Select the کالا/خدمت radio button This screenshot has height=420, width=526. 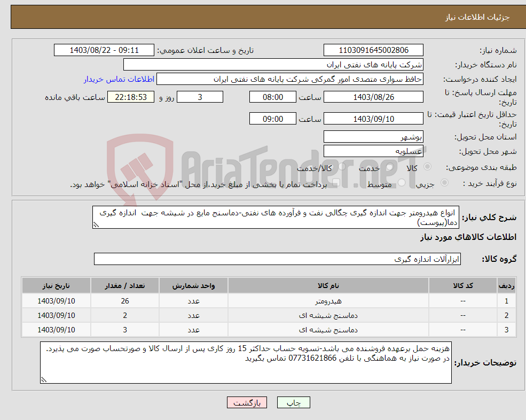pos(341,167)
